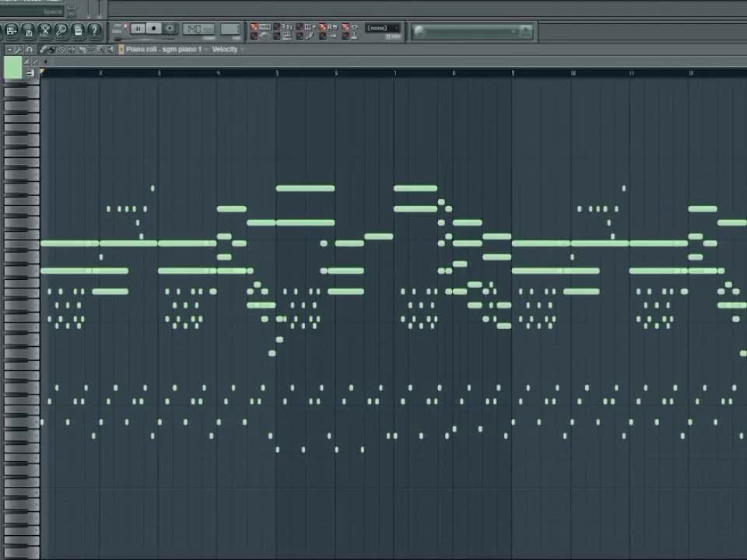
Task: Pause playback with the pause button
Action: tap(138, 29)
